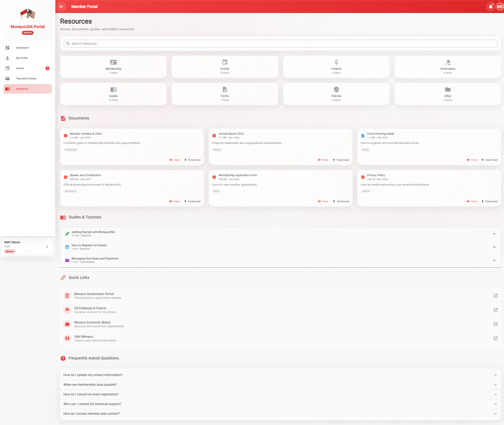View the Annual Report 2023 document
The width and height of the screenshot is (504, 425).
coord(323,160)
